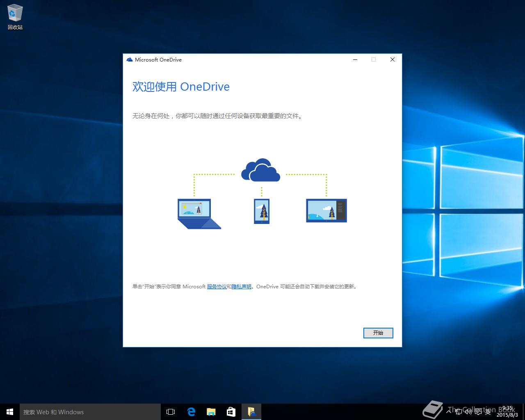
Task: Click the blue cloud illustration
Action: tap(260, 170)
